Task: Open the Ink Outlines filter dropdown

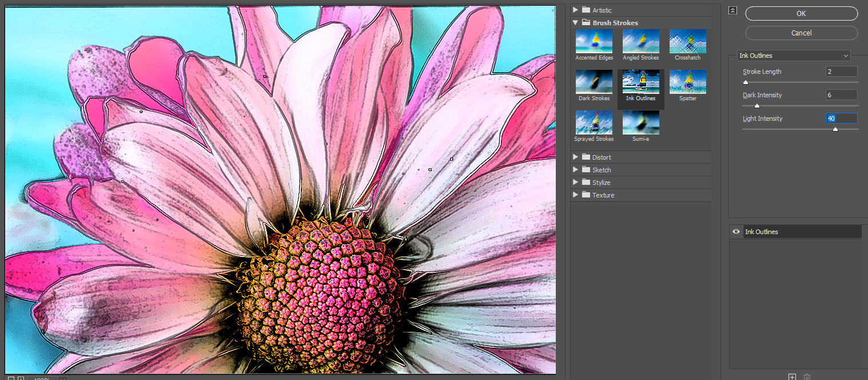Action: (x=793, y=56)
